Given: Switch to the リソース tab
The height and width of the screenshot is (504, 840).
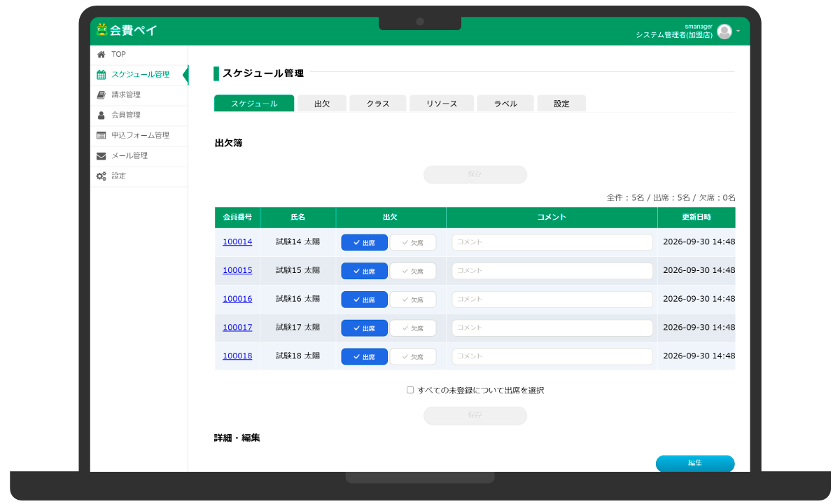Looking at the screenshot, I should coord(442,104).
